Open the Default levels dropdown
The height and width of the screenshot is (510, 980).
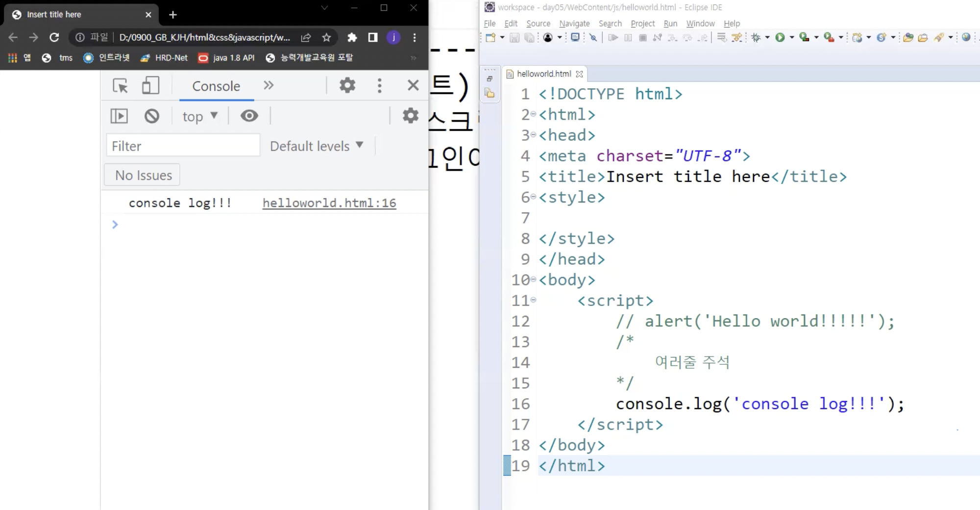pos(317,146)
